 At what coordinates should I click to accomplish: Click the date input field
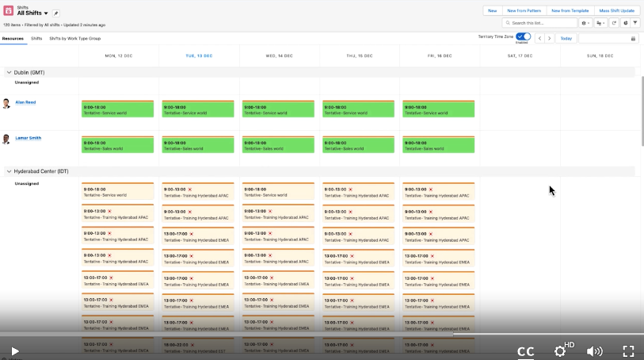(608, 39)
